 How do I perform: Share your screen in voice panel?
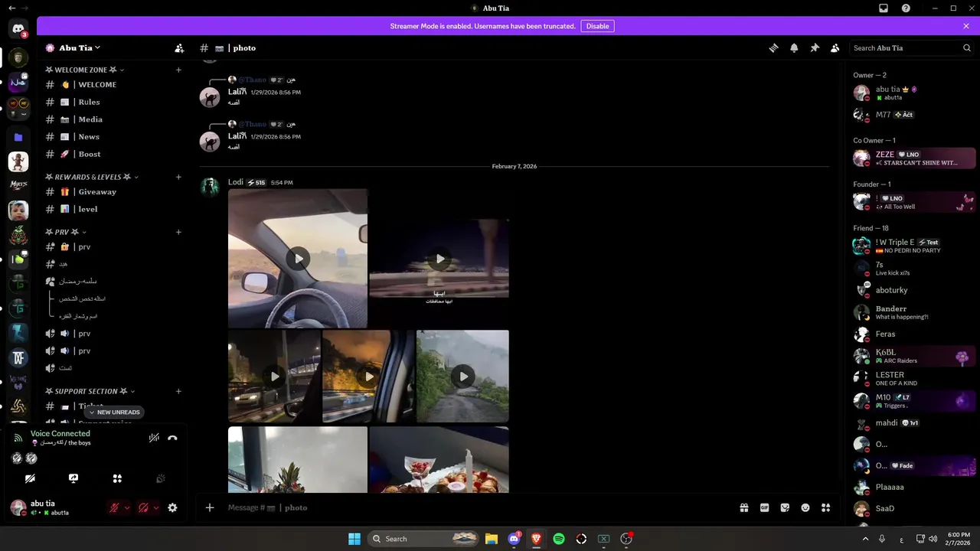(x=73, y=478)
